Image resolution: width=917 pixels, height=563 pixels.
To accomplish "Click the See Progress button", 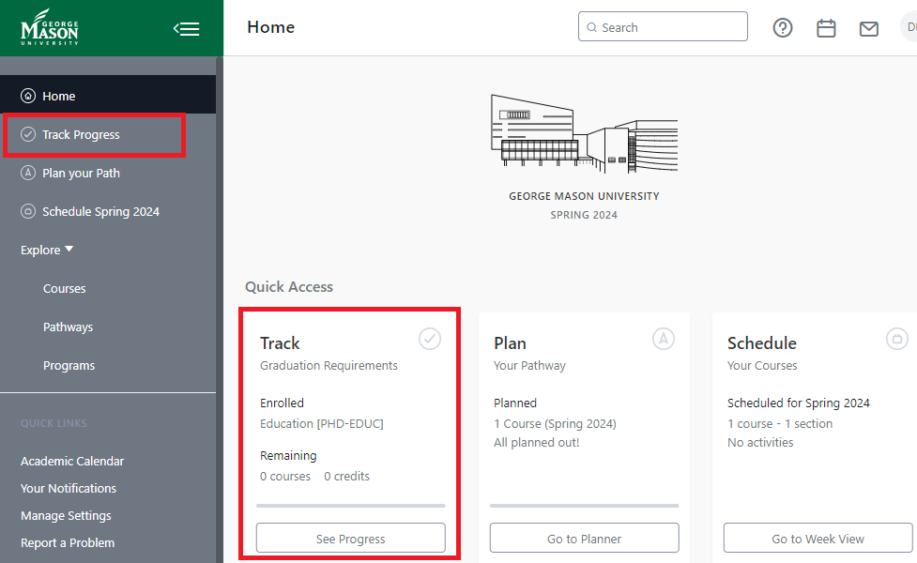I will 350,538.
